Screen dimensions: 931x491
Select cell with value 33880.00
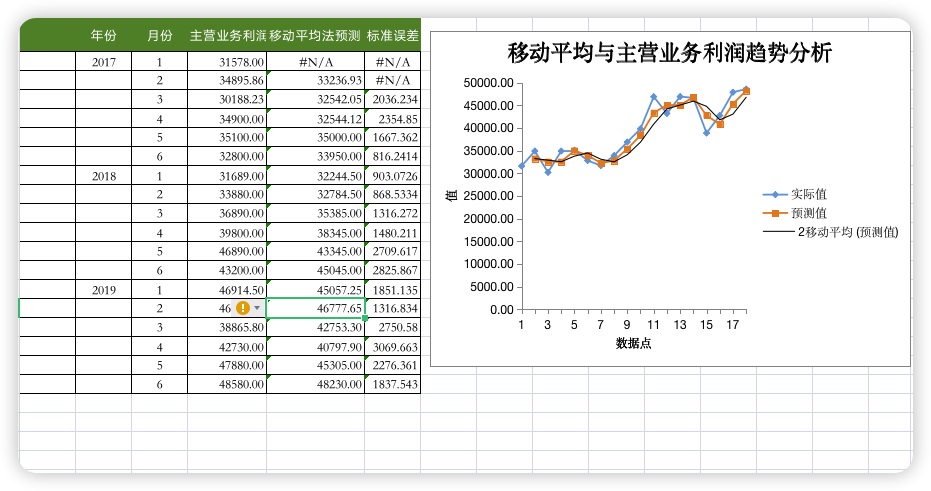pyautogui.click(x=227, y=194)
